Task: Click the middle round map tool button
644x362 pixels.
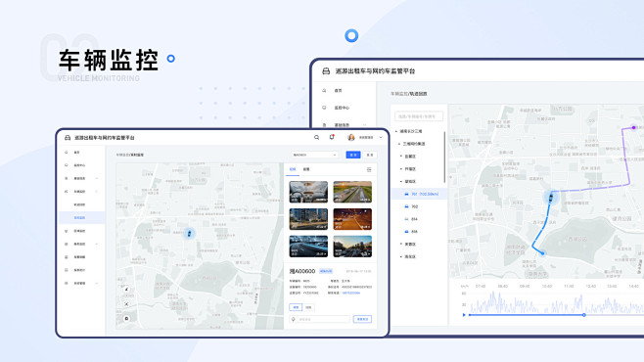Action: [x=126, y=303]
